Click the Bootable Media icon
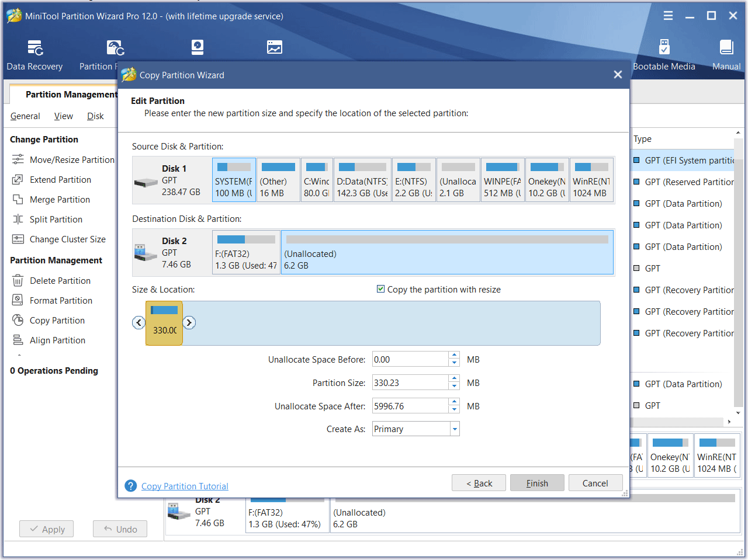The width and height of the screenshot is (748, 560). coord(664,47)
